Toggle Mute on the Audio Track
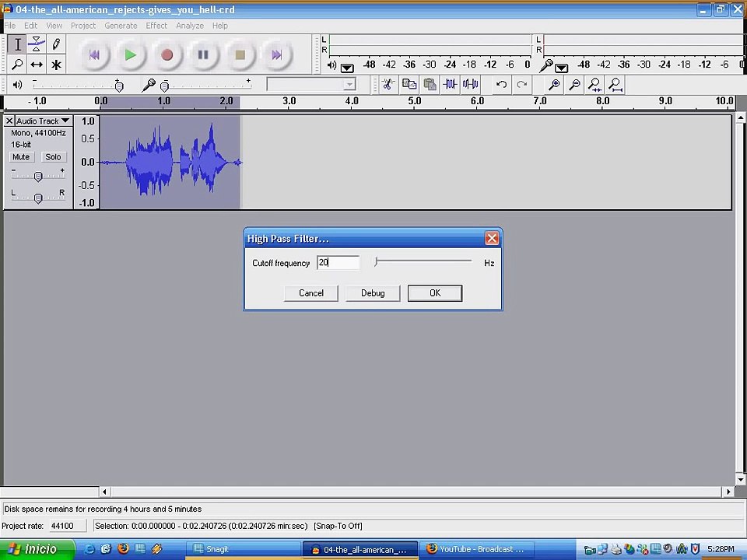The image size is (747, 560). (21, 156)
